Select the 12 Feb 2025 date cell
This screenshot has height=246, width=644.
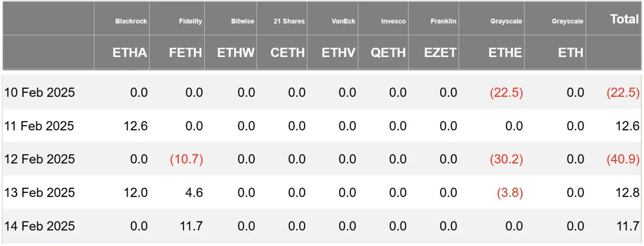coord(40,159)
